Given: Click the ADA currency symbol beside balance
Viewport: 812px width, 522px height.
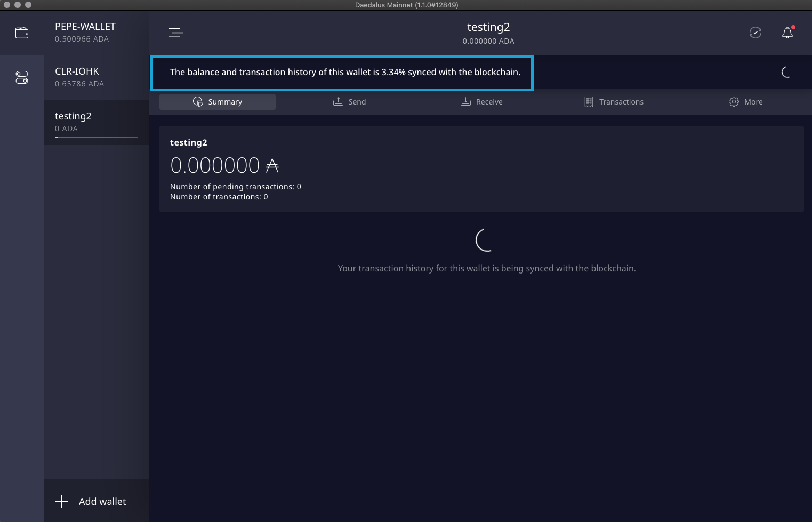Looking at the screenshot, I should [272, 166].
